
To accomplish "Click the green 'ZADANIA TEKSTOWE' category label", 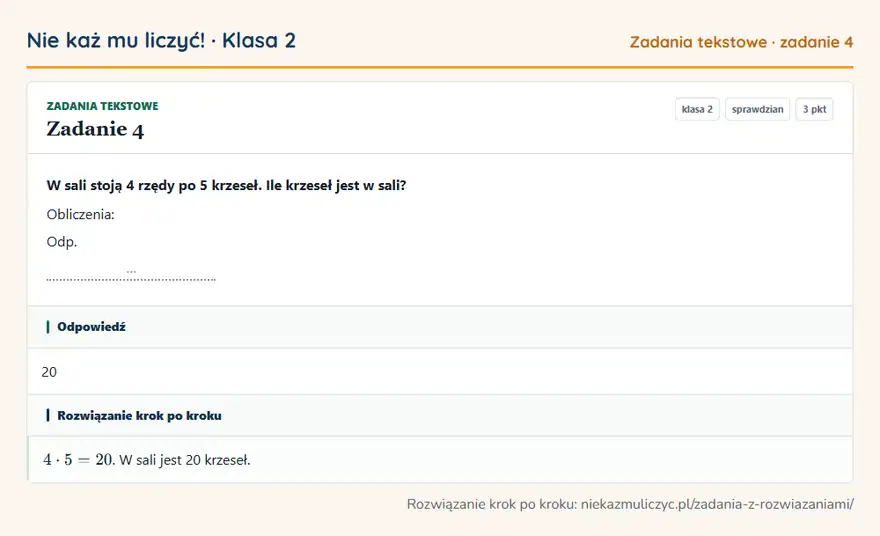I will coord(102,106).
